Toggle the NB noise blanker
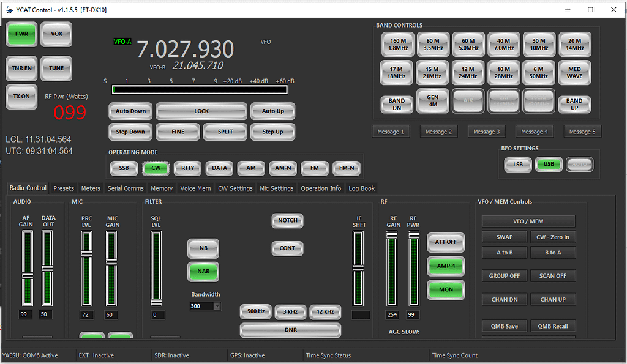This screenshot has width=627, height=364. point(203,248)
